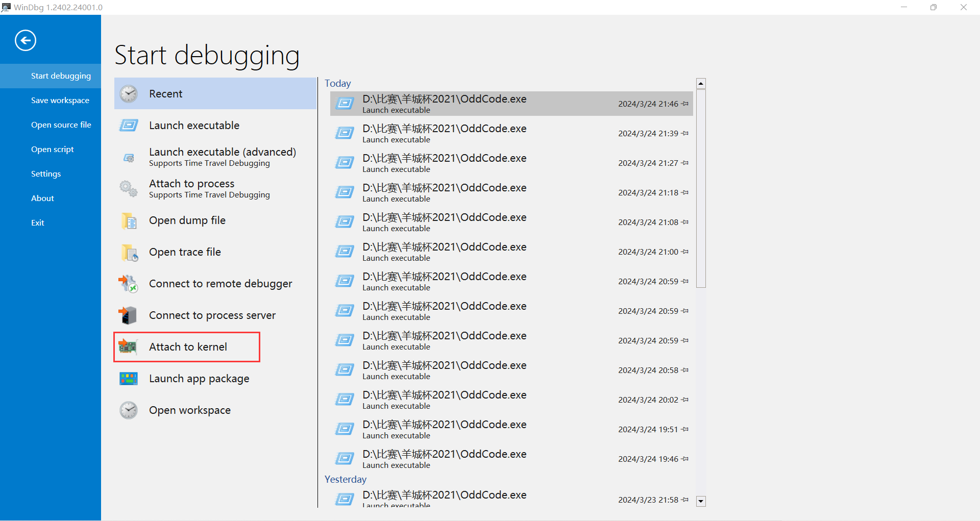Open OddCode.exe entry from 2024/3/24 21:27
The width and height of the screenshot is (980, 521).
click(511, 163)
